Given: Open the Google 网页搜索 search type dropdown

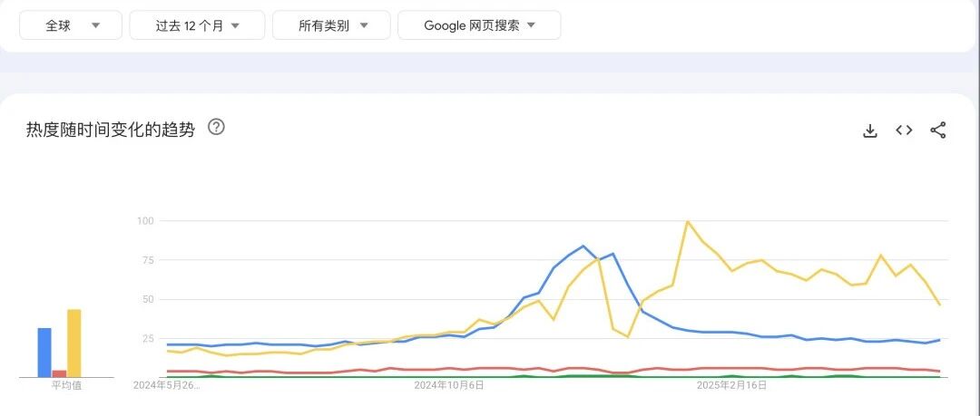Looking at the screenshot, I should point(479,25).
